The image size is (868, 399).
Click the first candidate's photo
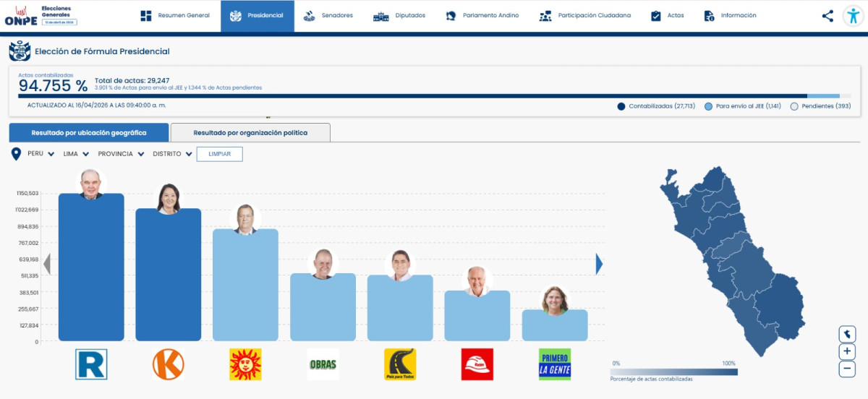91,184
